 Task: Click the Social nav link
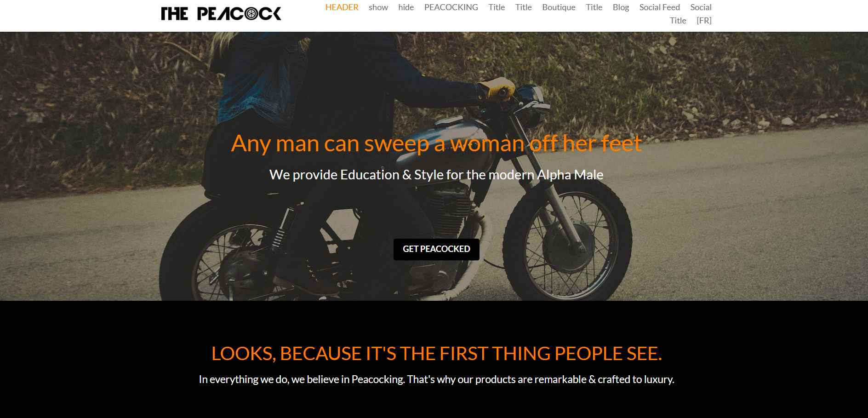[x=701, y=7]
